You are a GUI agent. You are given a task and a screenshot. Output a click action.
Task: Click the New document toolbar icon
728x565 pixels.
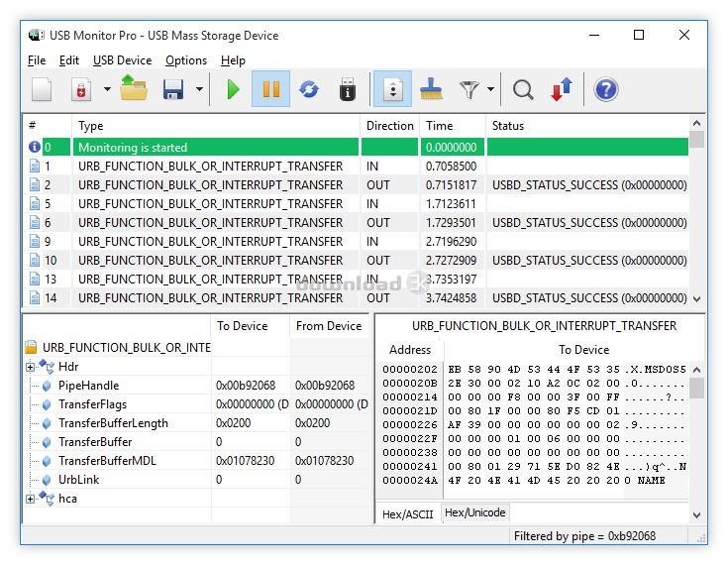tap(42, 89)
